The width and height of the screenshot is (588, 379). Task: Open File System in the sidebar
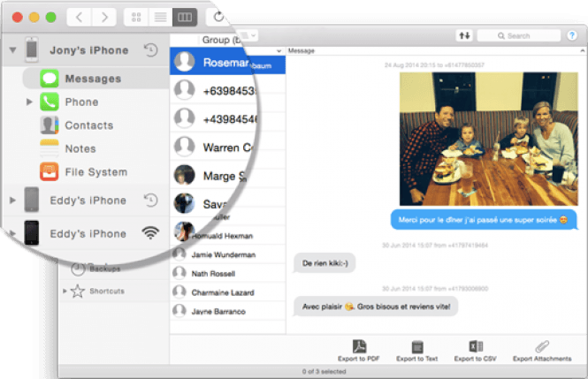[x=96, y=172]
